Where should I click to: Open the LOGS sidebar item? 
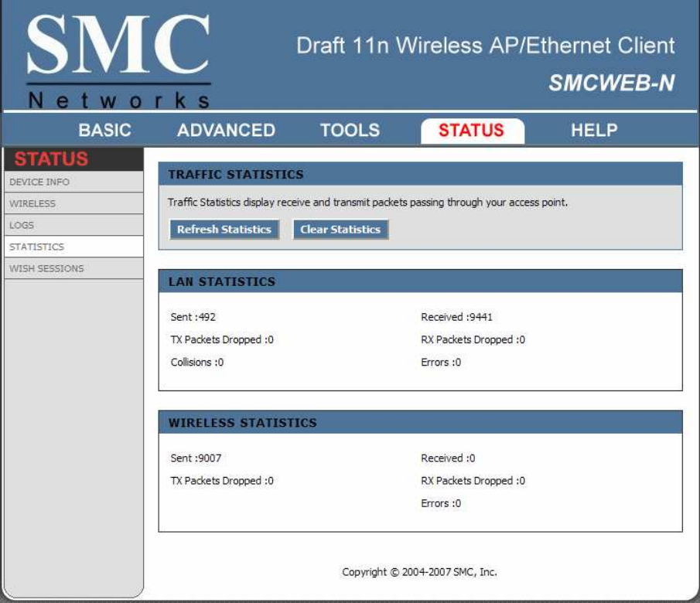[x=73, y=225]
